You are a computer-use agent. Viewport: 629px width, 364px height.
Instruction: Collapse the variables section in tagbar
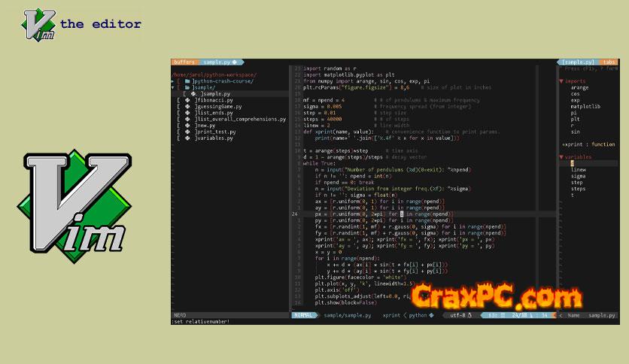[561, 156]
